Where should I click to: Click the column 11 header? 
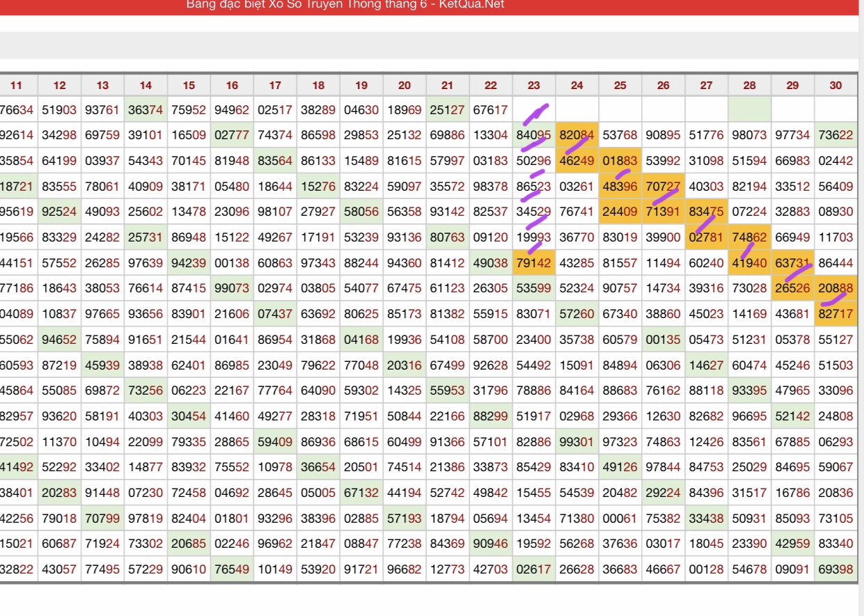point(17,86)
